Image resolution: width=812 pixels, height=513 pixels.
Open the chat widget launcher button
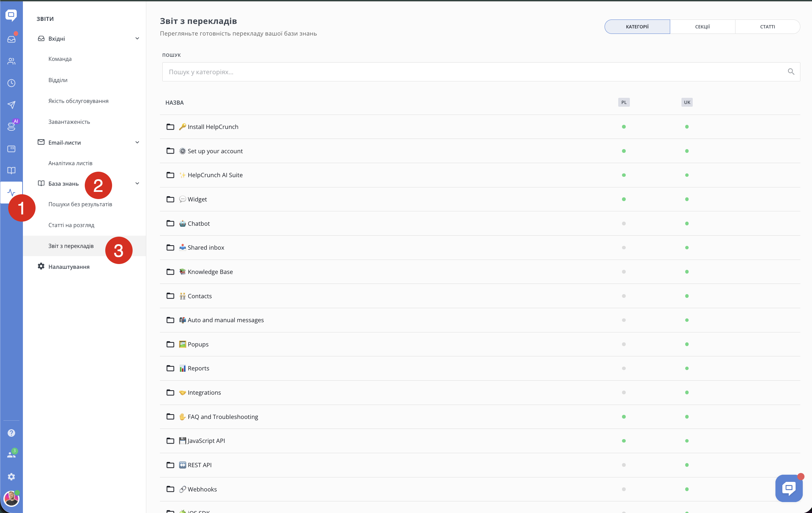pyautogui.click(x=789, y=488)
